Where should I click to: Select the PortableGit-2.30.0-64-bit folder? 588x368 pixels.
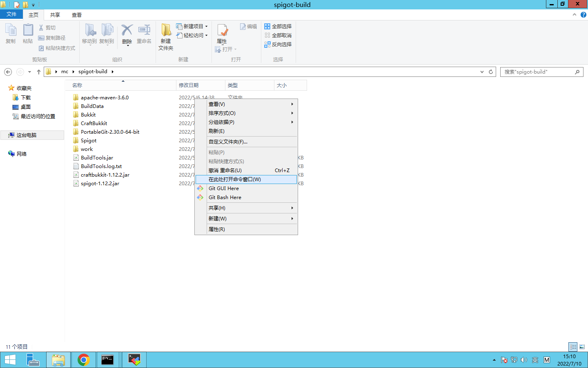tap(110, 132)
